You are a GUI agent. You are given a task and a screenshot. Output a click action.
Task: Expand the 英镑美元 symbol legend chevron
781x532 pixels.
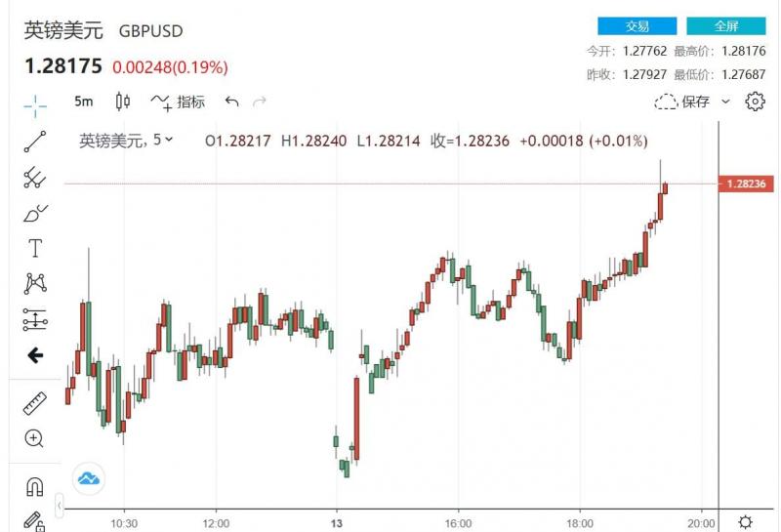pyautogui.click(x=170, y=141)
